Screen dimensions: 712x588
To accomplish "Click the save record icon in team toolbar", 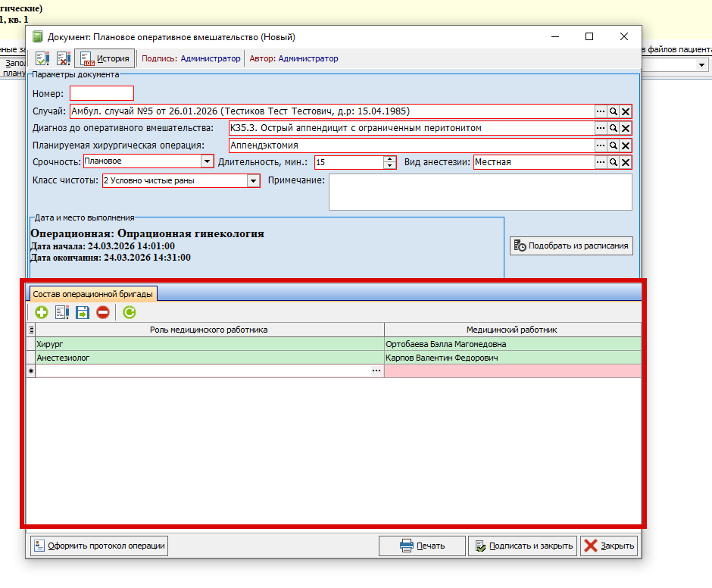I will 83,311.
